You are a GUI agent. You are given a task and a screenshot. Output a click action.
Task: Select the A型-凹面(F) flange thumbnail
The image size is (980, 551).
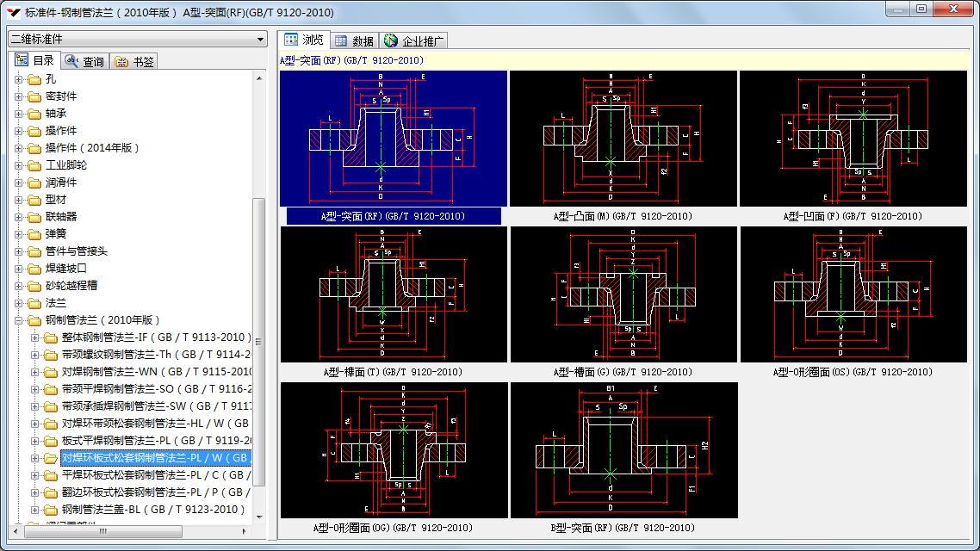coord(853,139)
